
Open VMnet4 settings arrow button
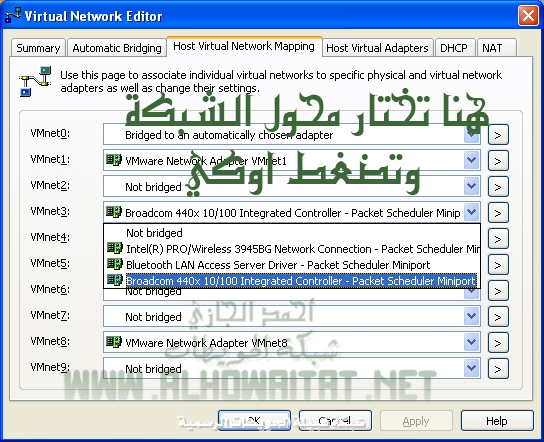(x=498, y=239)
